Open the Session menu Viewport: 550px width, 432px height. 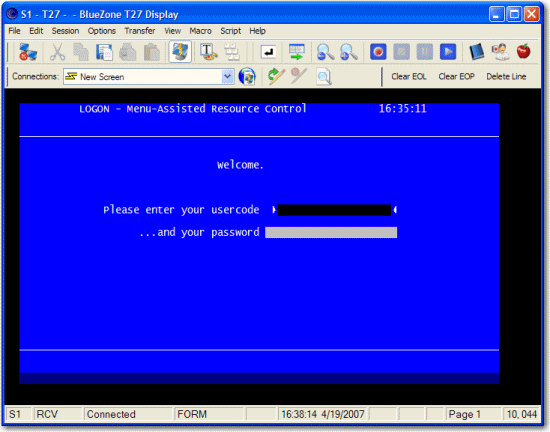(x=65, y=31)
